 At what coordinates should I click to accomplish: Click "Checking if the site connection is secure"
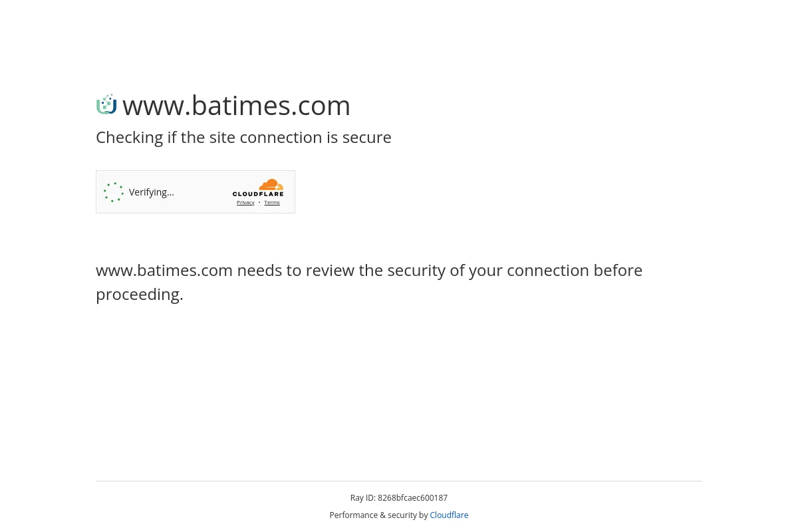click(243, 138)
